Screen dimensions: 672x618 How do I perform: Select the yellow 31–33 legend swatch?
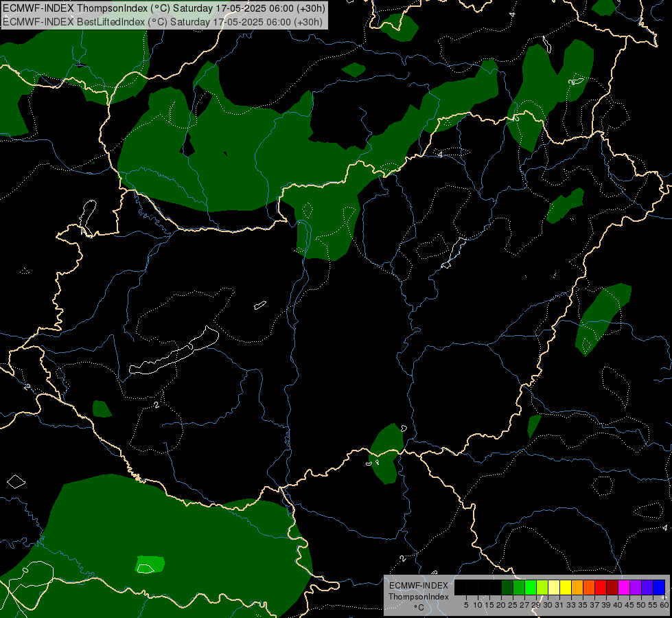point(566,587)
